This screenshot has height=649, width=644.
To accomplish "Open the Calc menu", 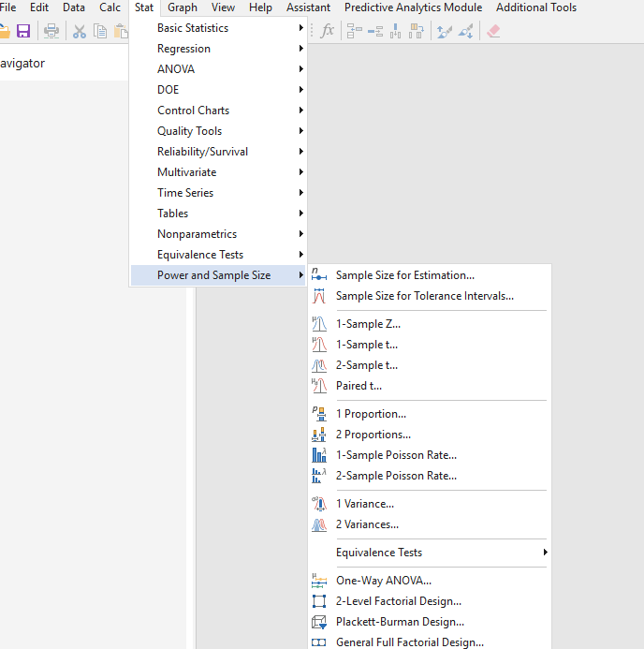I will pyautogui.click(x=110, y=7).
